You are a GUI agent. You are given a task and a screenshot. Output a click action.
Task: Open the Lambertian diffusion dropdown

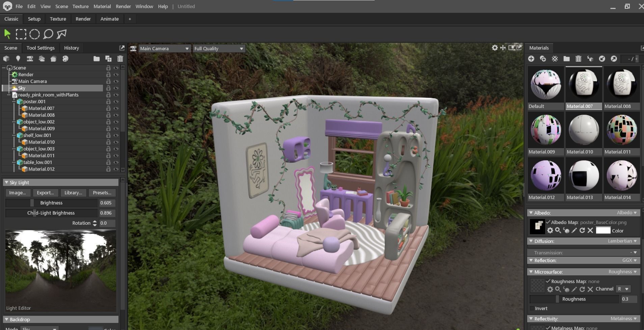622,241
